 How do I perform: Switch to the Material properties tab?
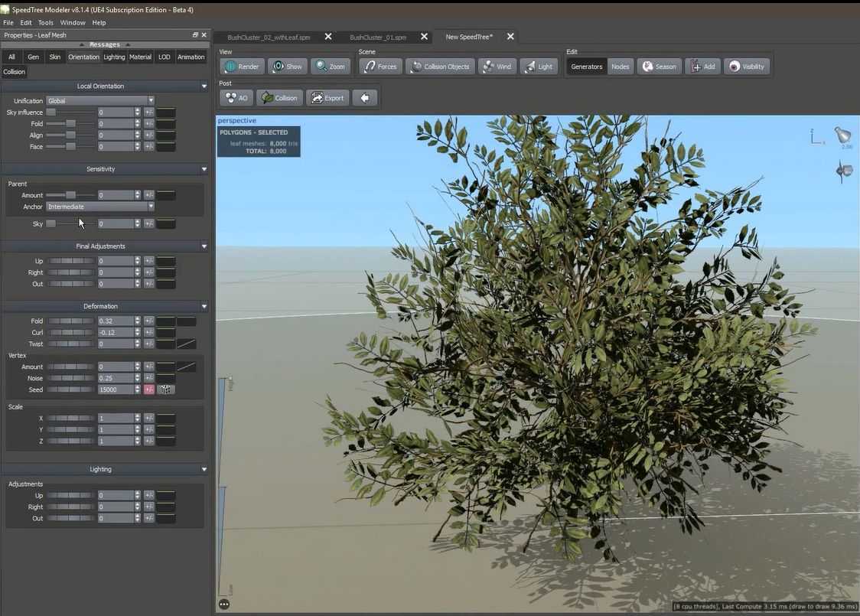(141, 57)
